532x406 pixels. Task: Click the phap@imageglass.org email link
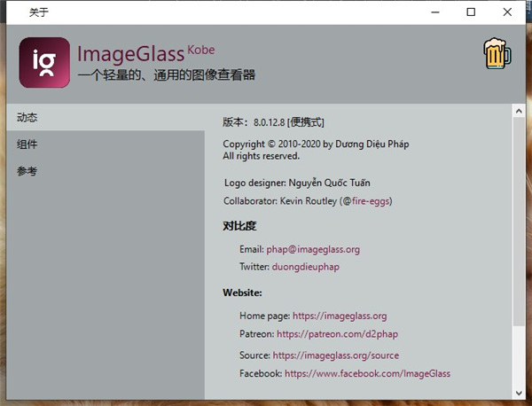click(x=313, y=250)
